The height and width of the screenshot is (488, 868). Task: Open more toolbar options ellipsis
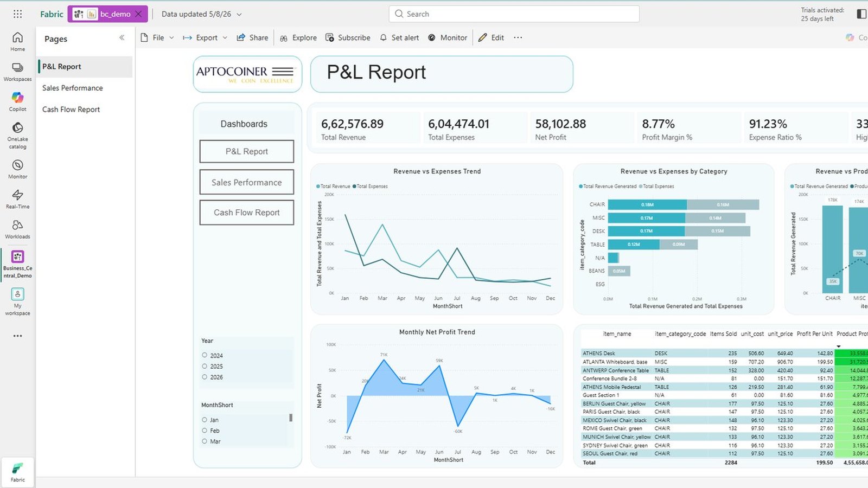pos(518,37)
